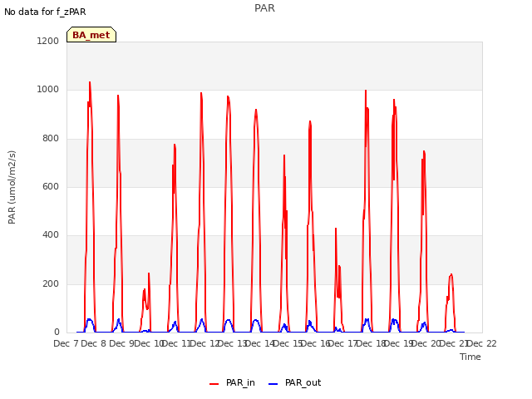The width and height of the screenshot is (532, 399).
Task: Click the 400 y-axis tick label
Action: 51,234
